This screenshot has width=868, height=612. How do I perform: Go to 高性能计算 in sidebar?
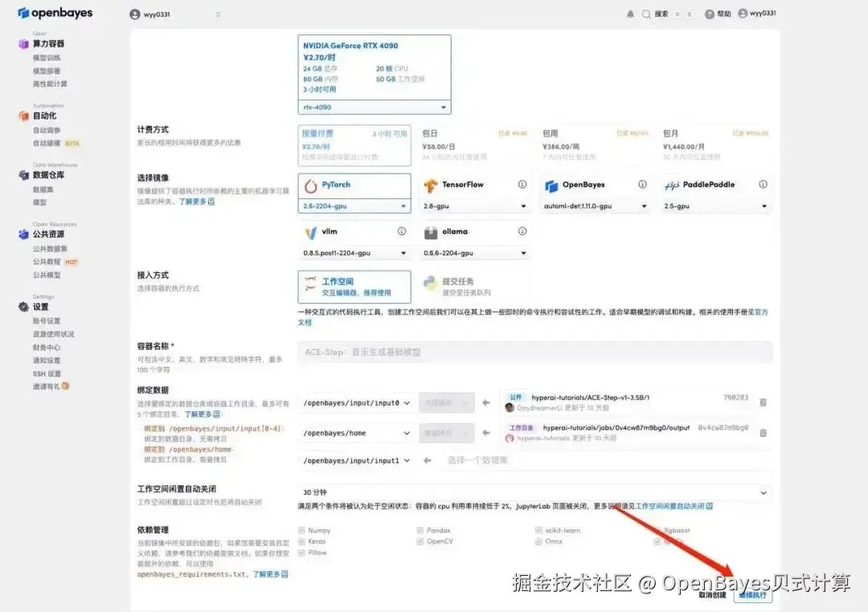[50, 84]
